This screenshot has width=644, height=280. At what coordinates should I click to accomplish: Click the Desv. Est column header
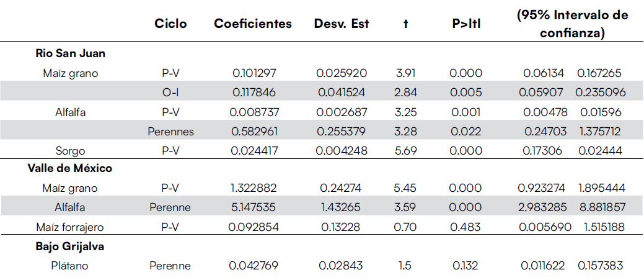click(342, 24)
